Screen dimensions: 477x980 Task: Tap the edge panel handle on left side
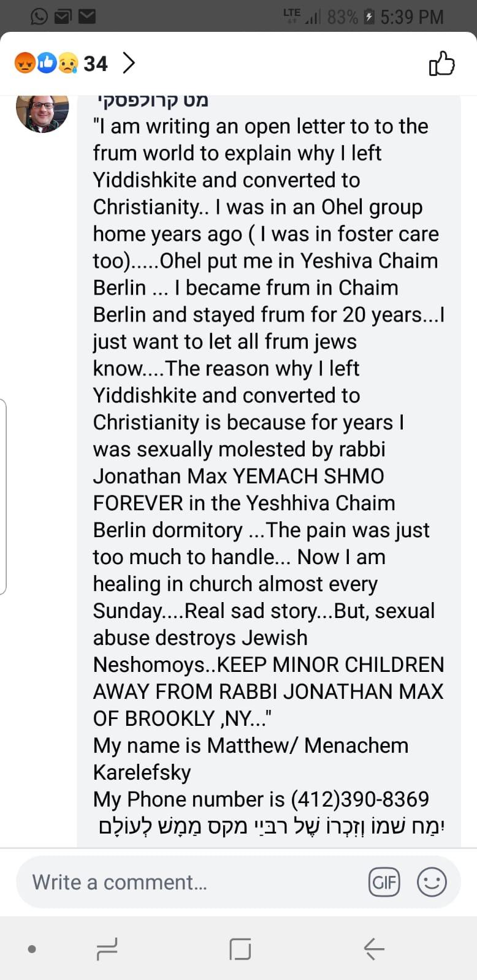click(3, 496)
